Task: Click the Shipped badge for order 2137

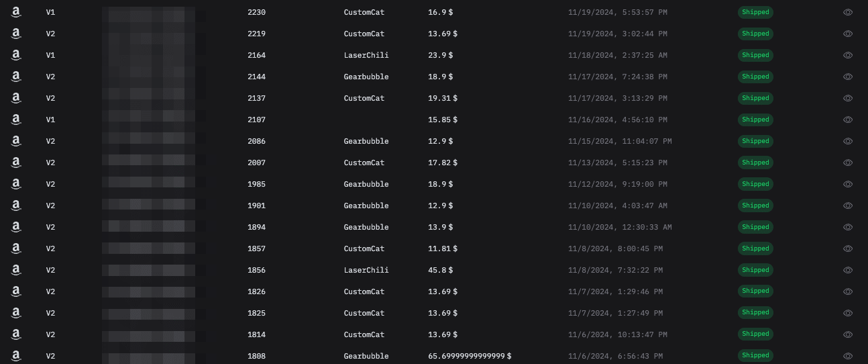Action: coord(755,98)
